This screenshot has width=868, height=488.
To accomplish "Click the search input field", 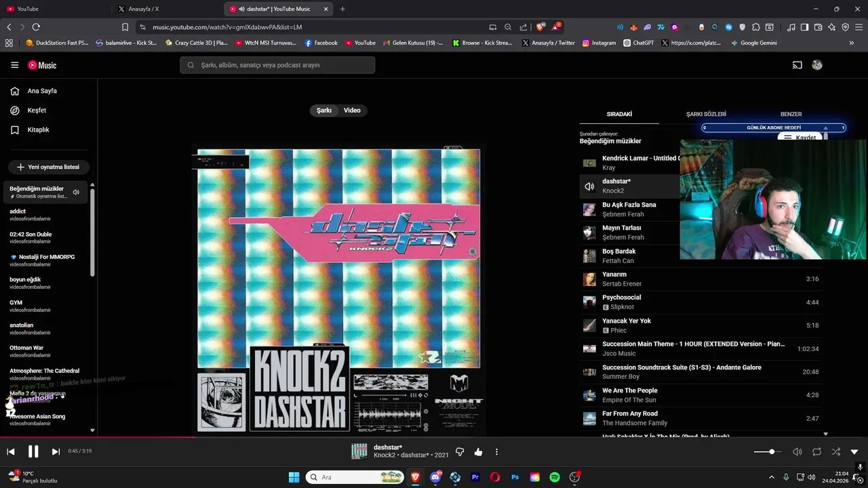I will click(277, 65).
